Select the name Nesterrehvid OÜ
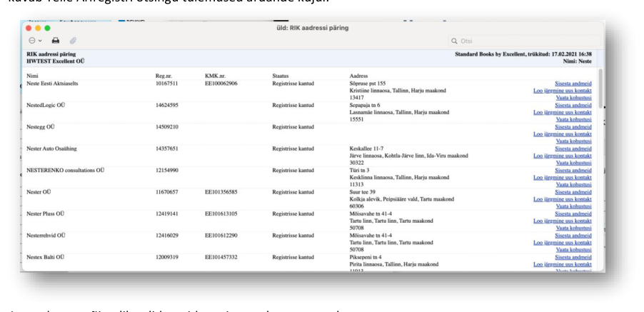 [46, 235]
